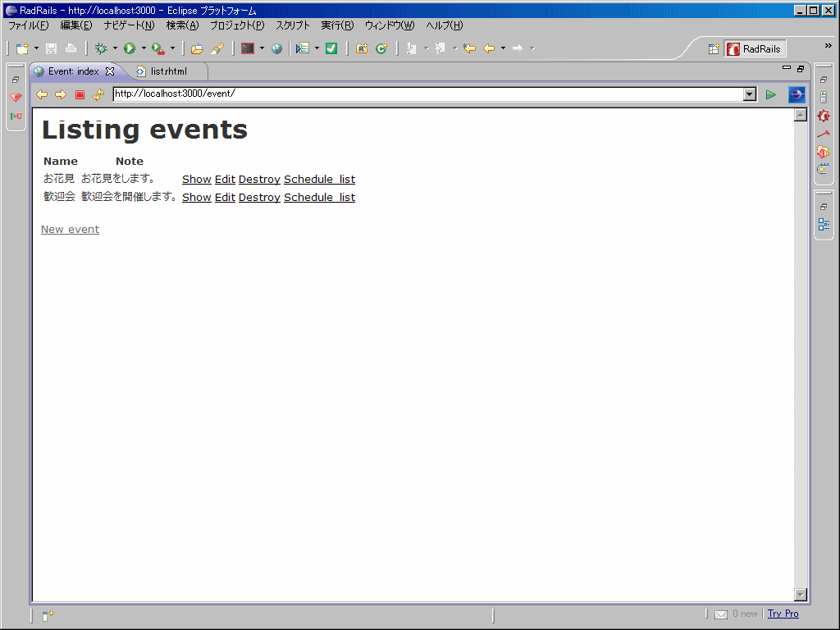Image resolution: width=840 pixels, height=630 pixels.
Task: Click the browser refresh icon
Action: click(98, 95)
